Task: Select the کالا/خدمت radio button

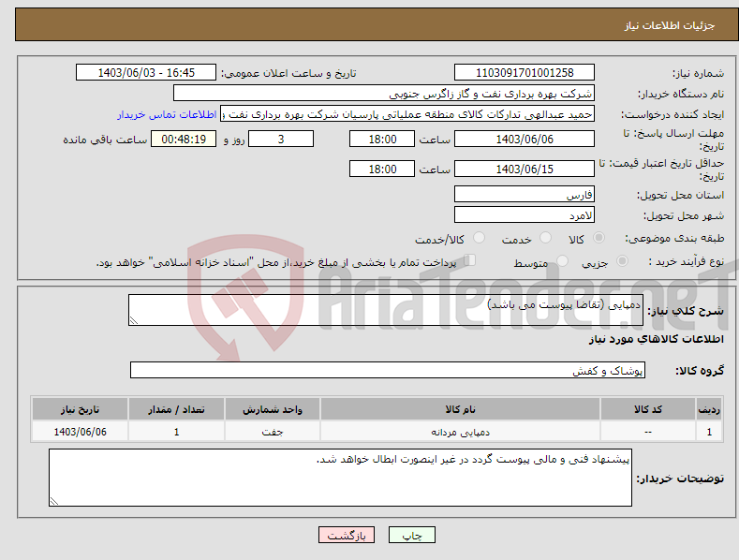Action: pyautogui.click(x=479, y=238)
